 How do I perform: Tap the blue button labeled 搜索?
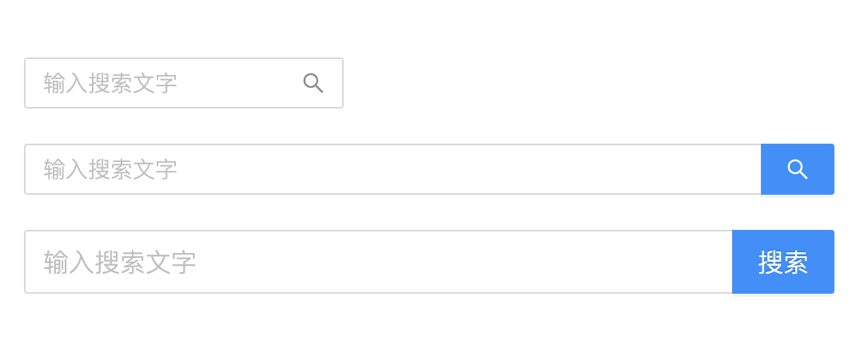pyautogui.click(x=782, y=262)
